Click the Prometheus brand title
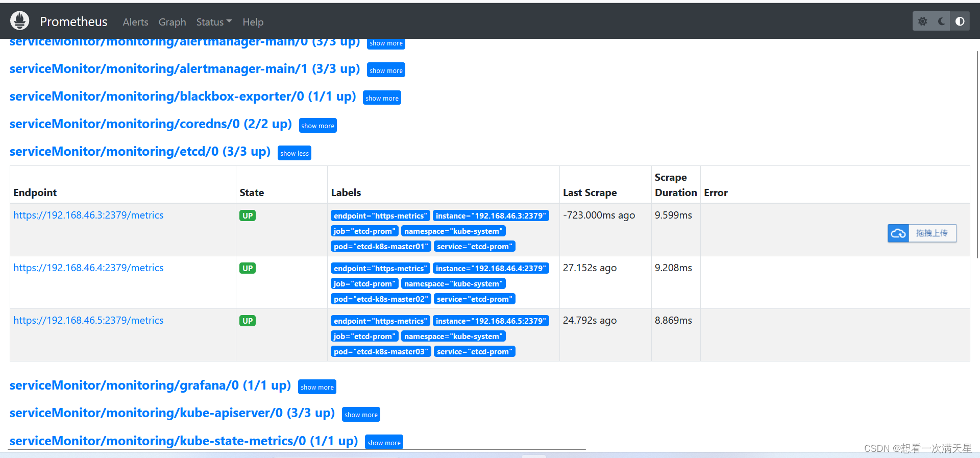The height and width of the screenshot is (458, 980). point(73,21)
